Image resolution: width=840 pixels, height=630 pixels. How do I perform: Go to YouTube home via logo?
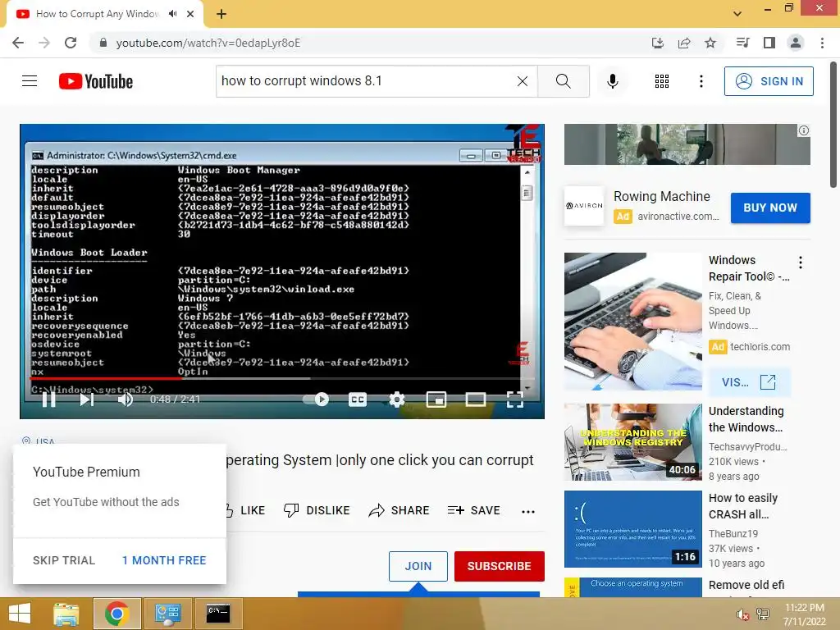pos(96,81)
